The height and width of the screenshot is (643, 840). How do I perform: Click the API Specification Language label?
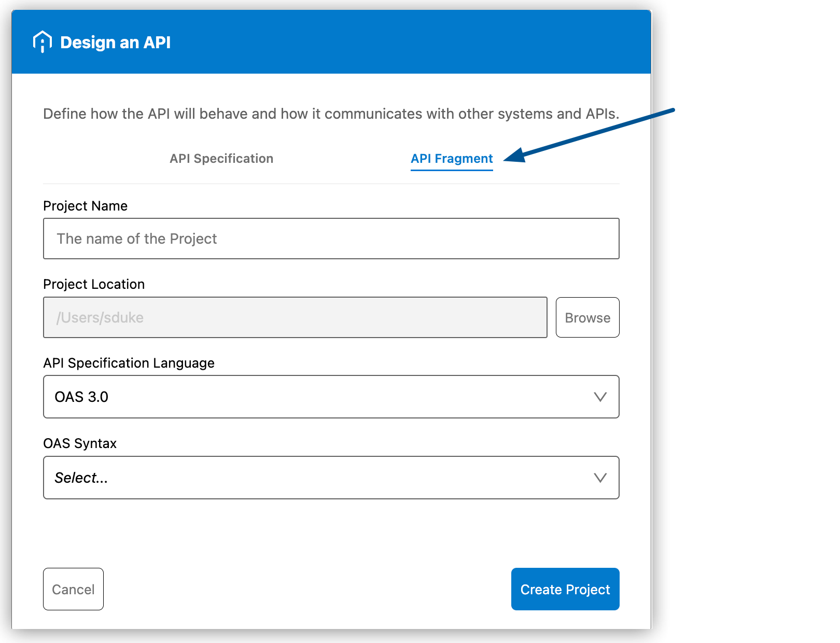129,363
